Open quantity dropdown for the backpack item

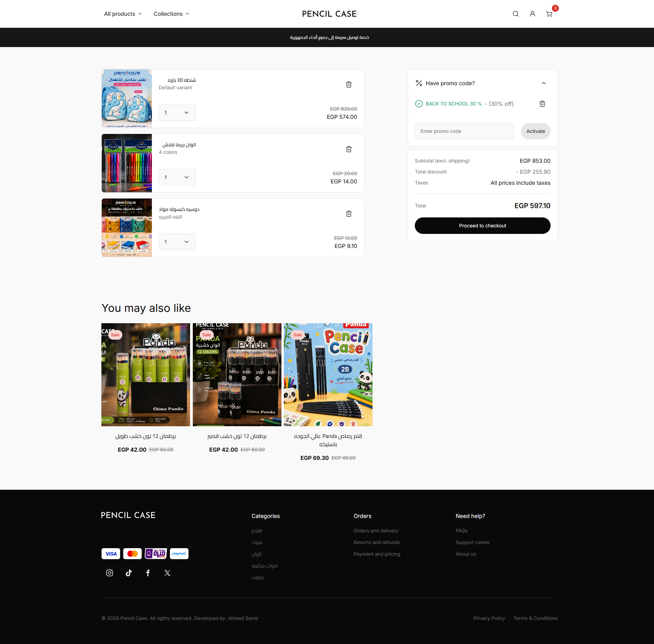pos(177,113)
